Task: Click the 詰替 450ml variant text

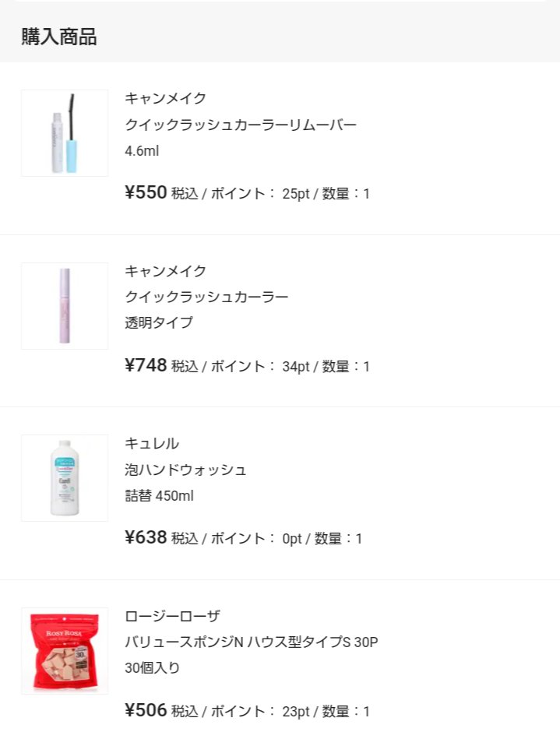Action: 159,496
